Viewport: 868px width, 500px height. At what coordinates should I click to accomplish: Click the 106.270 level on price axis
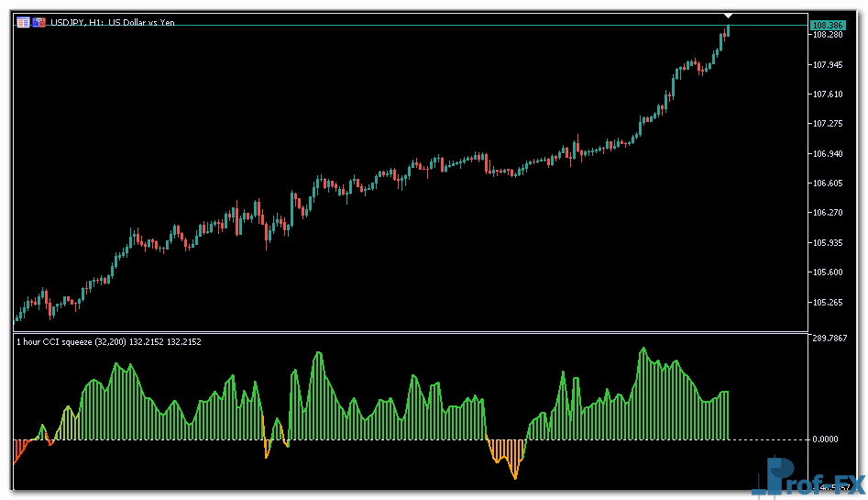click(x=828, y=213)
